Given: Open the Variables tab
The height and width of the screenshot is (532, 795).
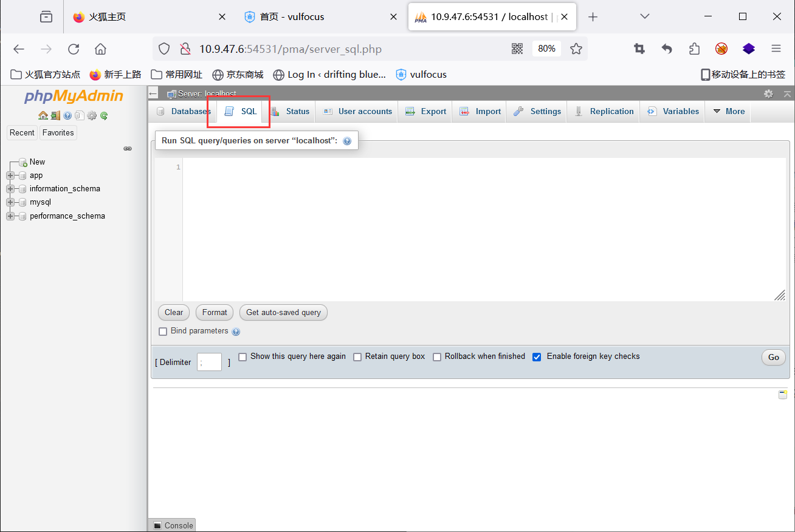Looking at the screenshot, I should click(x=673, y=112).
